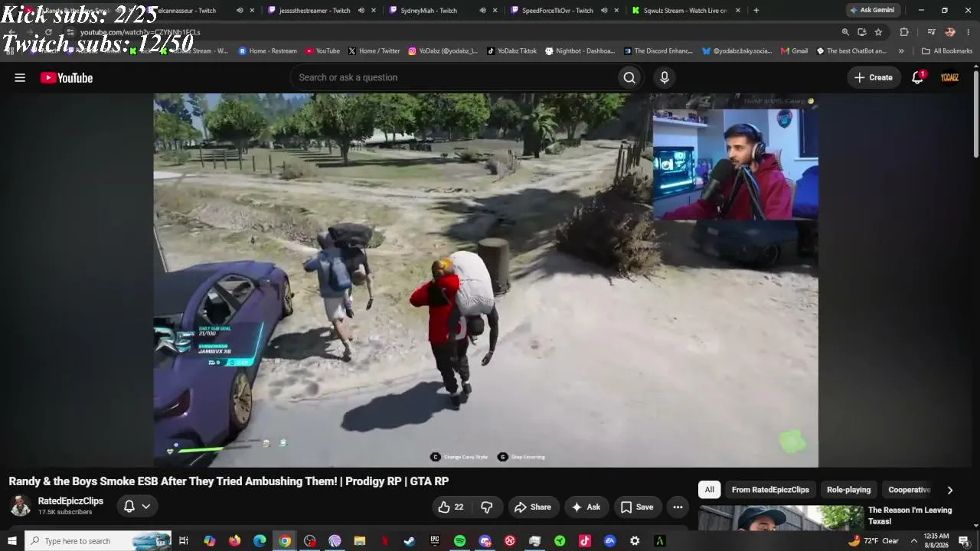
Task: Like the video with thumbs up
Action: click(x=450, y=507)
